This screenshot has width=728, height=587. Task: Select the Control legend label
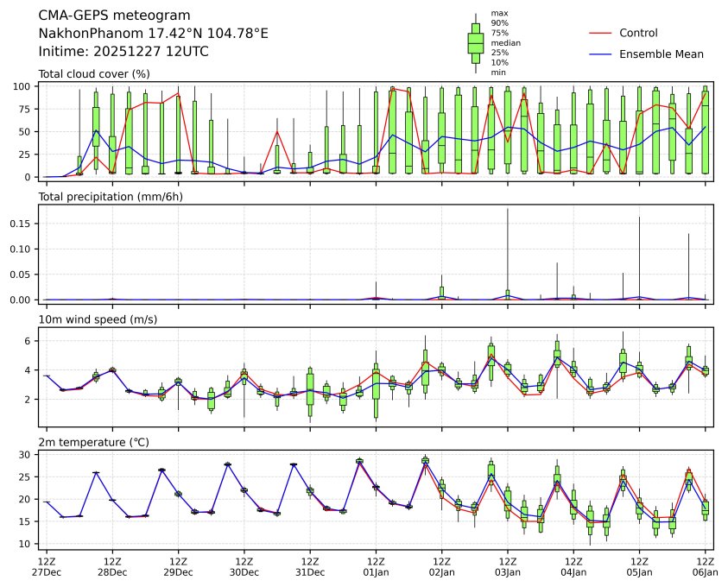(638, 33)
